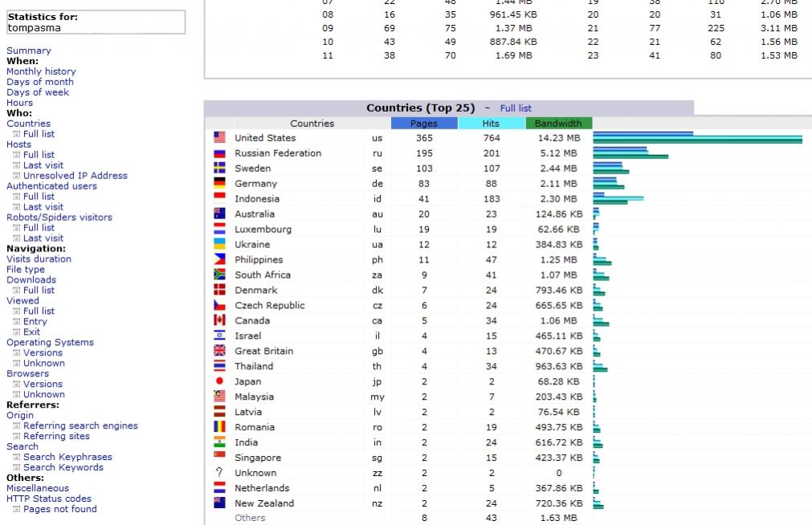Click the Others row label in Countries table
The height and width of the screenshot is (525, 812).
pos(250,518)
